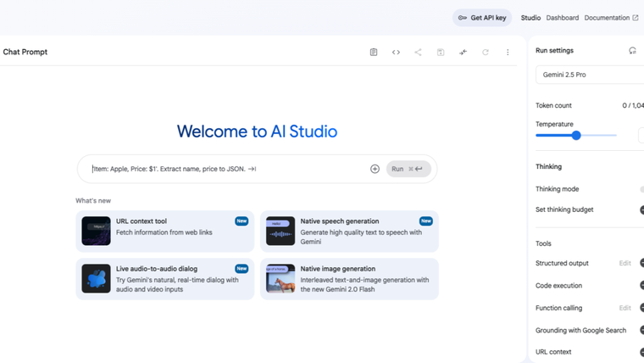Click the compare mode arrows icon
Screen dimensions: 644x363
click(x=463, y=53)
